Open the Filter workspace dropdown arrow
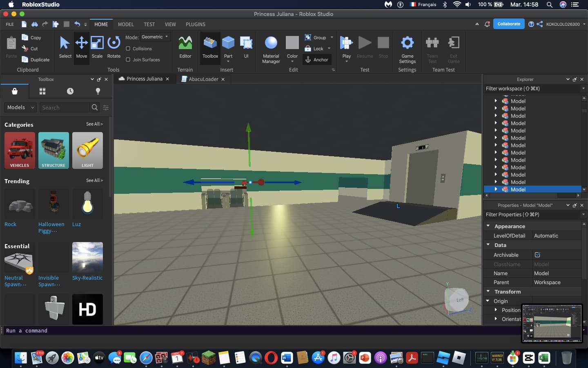The width and height of the screenshot is (588, 368). [x=583, y=88]
